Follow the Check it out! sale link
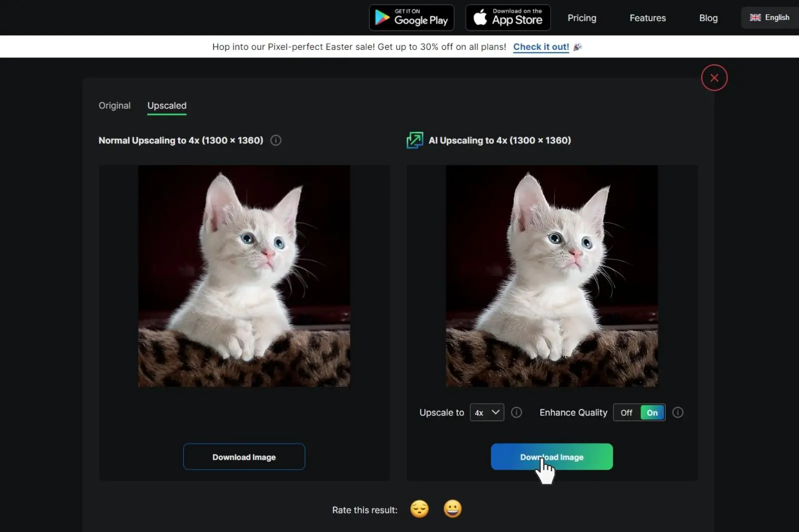Viewport: 799px width, 532px height. [x=541, y=47]
